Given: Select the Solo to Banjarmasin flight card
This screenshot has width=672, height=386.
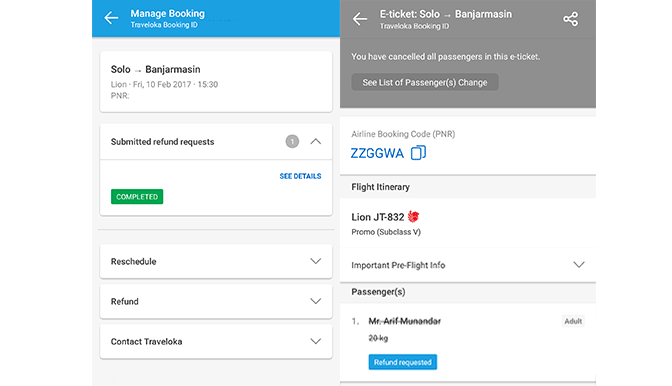Looking at the screenshot, I should point(216,81).
